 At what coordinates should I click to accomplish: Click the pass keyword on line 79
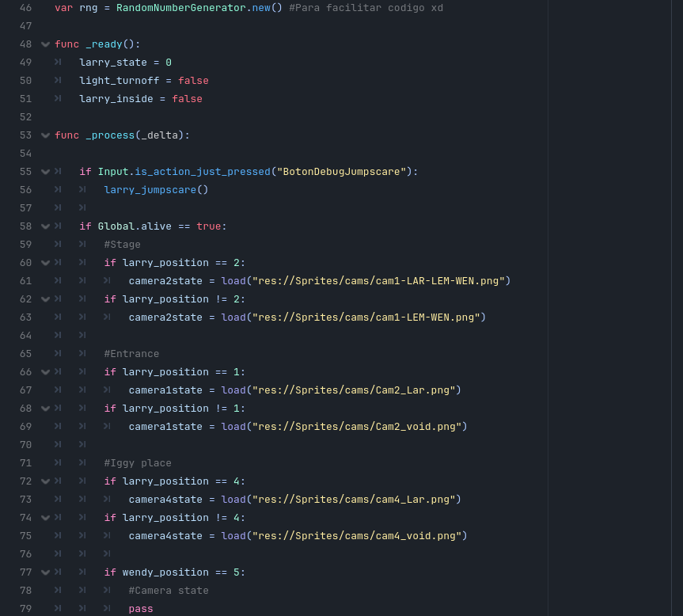(x=141, y=609)
